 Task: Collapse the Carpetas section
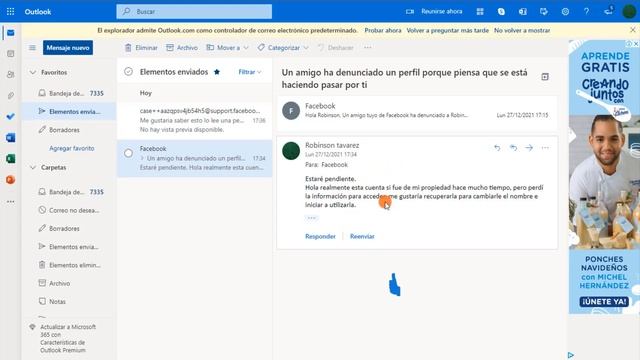click(33, 167)
